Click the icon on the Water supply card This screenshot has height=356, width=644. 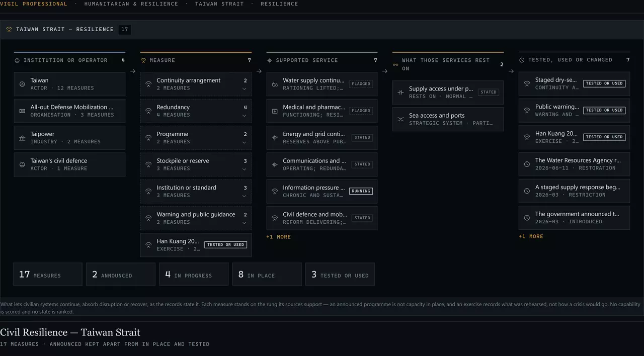[275, 84]
